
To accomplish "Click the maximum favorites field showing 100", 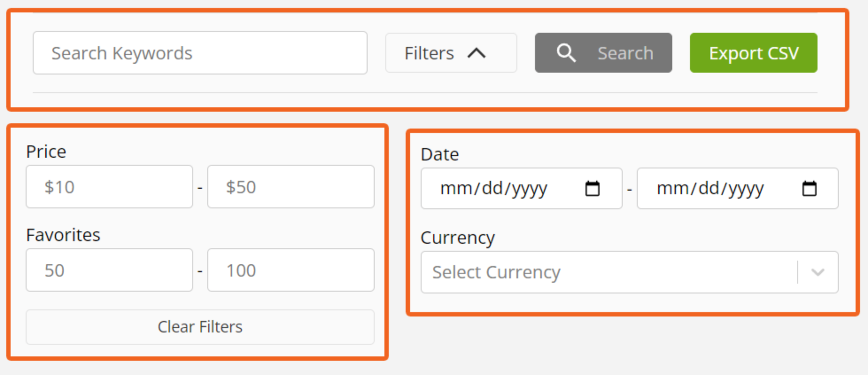I will (x=291, y=270).
